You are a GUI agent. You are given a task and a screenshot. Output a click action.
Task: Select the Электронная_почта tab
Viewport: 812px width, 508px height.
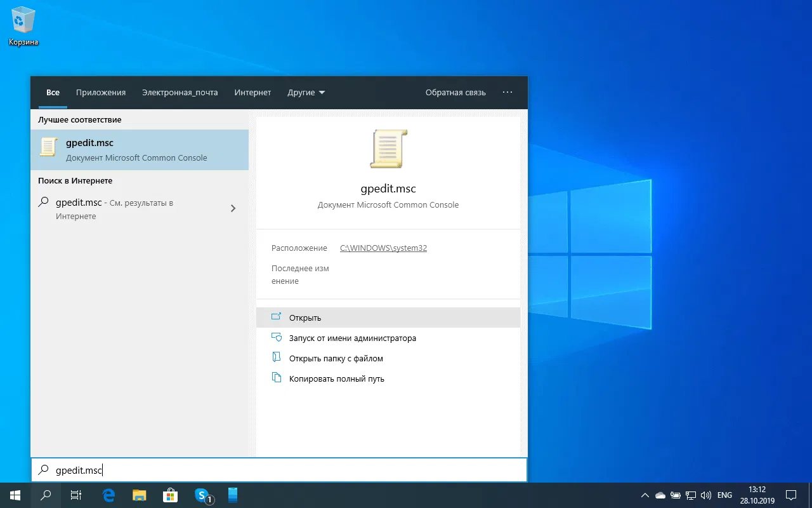coord(180,93)
